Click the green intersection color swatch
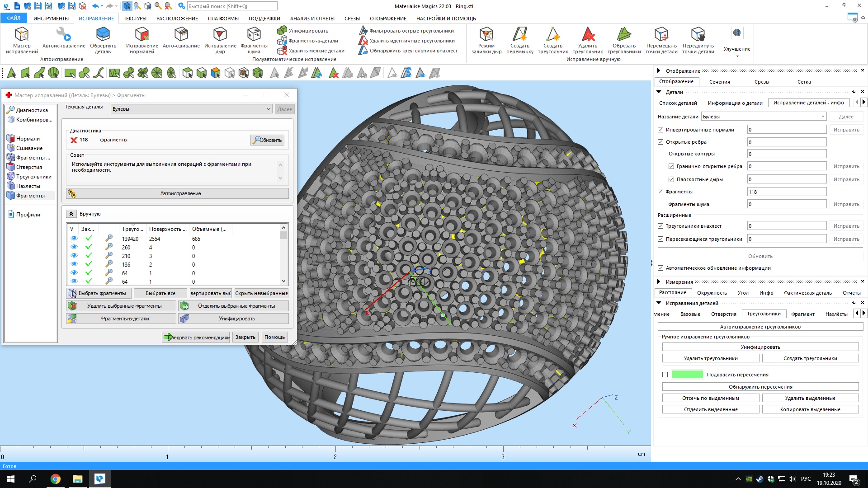868x488 pixels. 687,375
